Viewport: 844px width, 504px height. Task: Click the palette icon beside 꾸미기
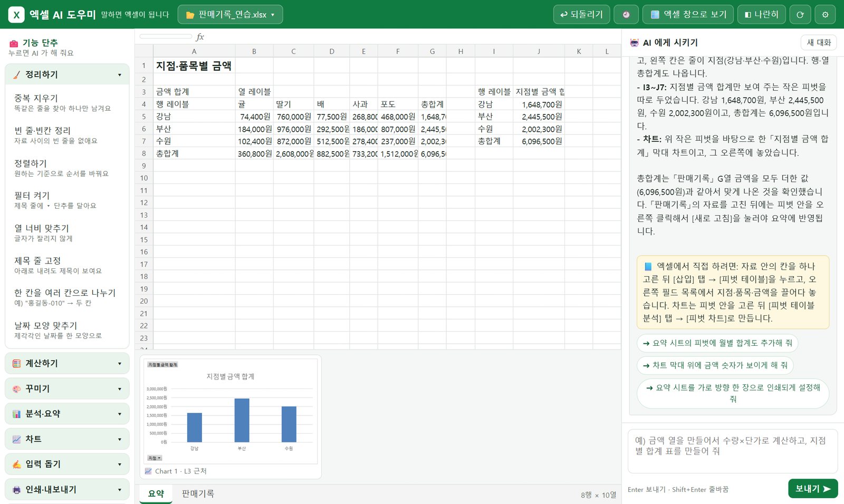tap(17, 389)
